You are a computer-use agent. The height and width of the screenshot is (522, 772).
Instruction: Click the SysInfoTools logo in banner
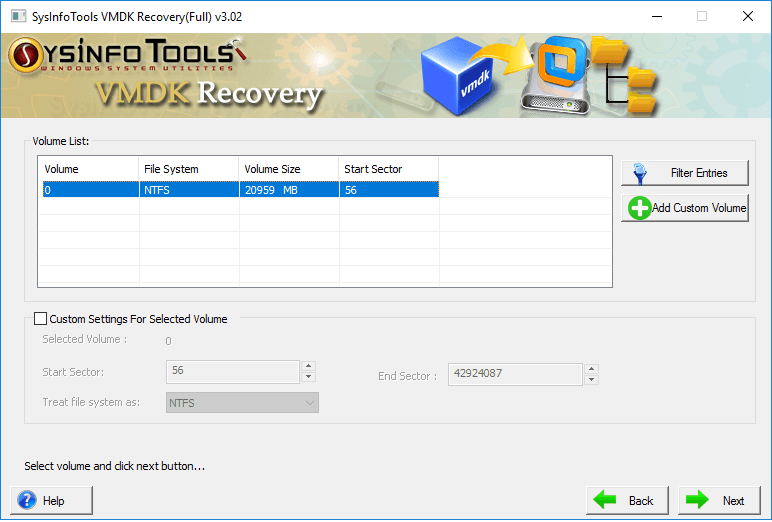pyautogui.click(x=125, y=54)
